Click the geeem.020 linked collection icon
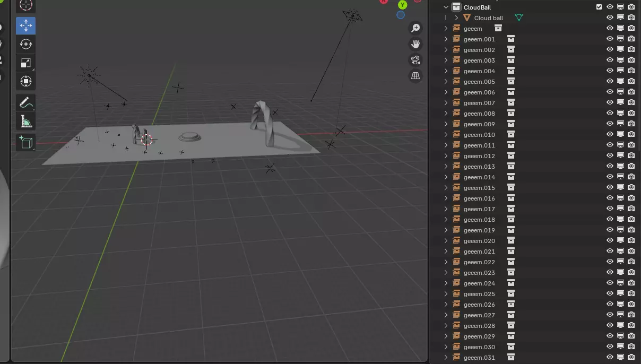This screenshot has height=364, width=641. 511,241
